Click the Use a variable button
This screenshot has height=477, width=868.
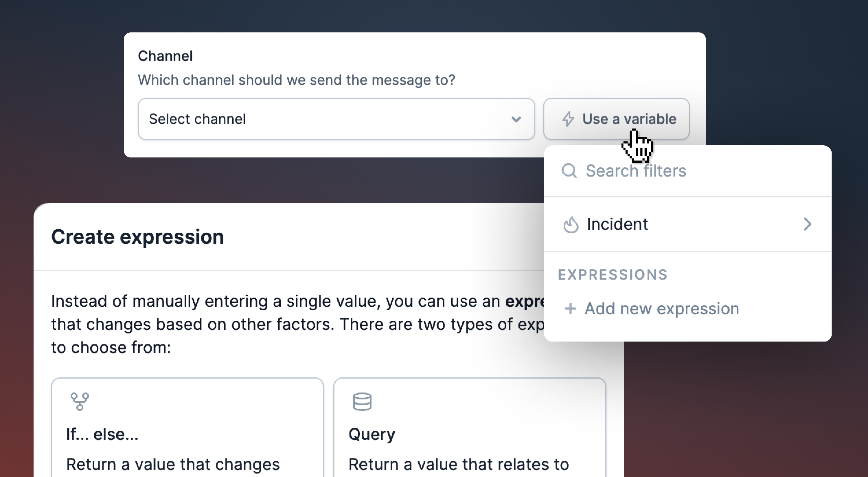[616, 119]
